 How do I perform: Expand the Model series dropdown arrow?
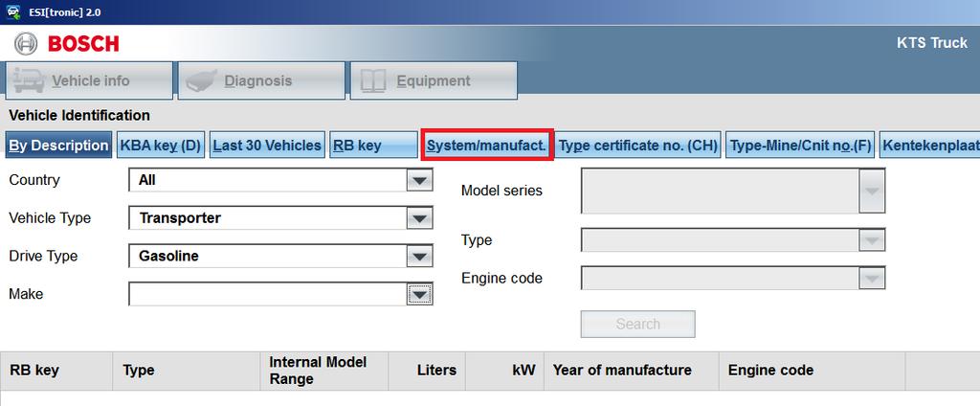[872, 191]
